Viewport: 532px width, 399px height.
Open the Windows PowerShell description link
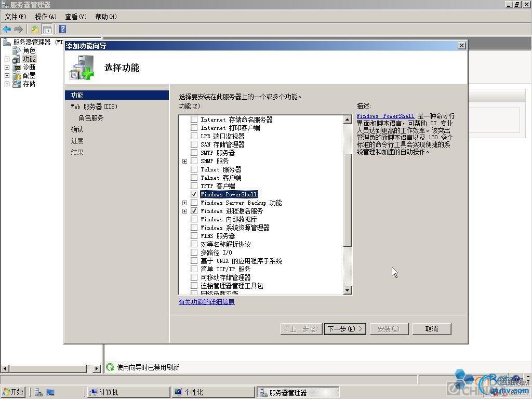pos(385,116)
